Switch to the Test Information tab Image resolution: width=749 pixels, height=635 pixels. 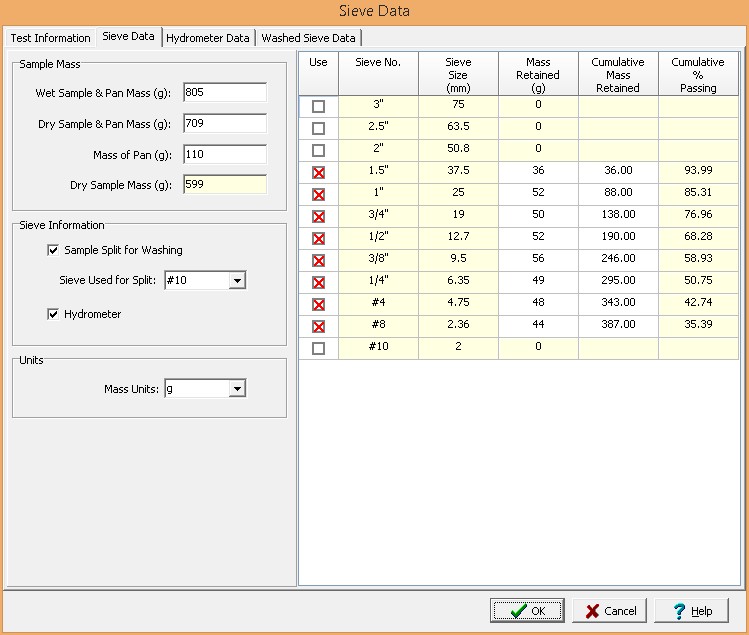click(x=50, y=38)
